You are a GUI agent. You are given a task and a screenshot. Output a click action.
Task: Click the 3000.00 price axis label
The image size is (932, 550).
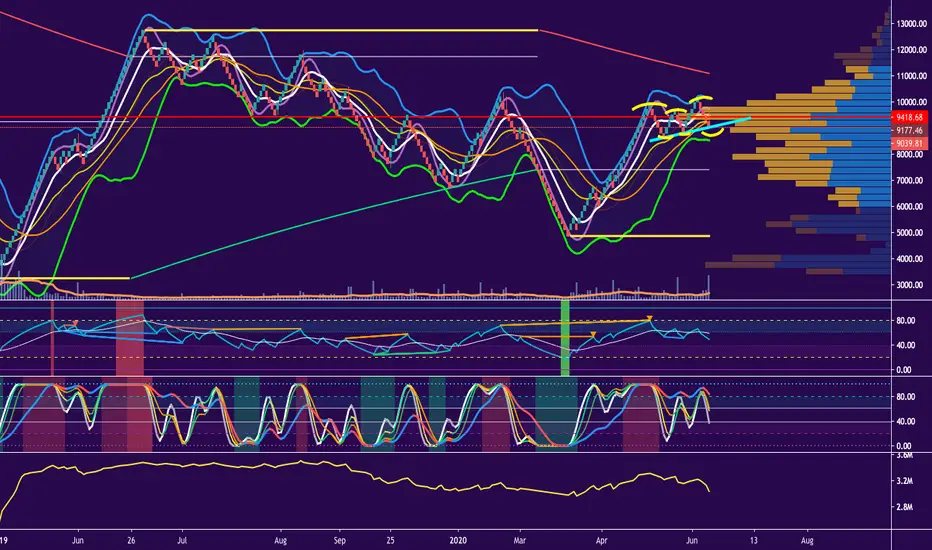point(911,285)
